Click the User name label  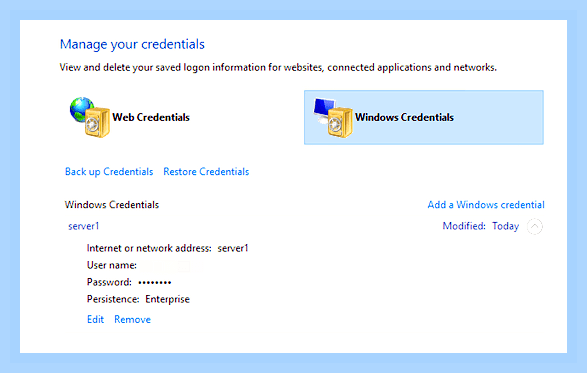pos(112,265)
